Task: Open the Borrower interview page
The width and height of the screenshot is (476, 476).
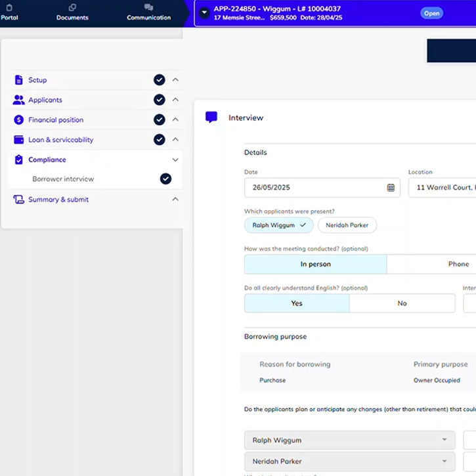Action: coord(63,179)
